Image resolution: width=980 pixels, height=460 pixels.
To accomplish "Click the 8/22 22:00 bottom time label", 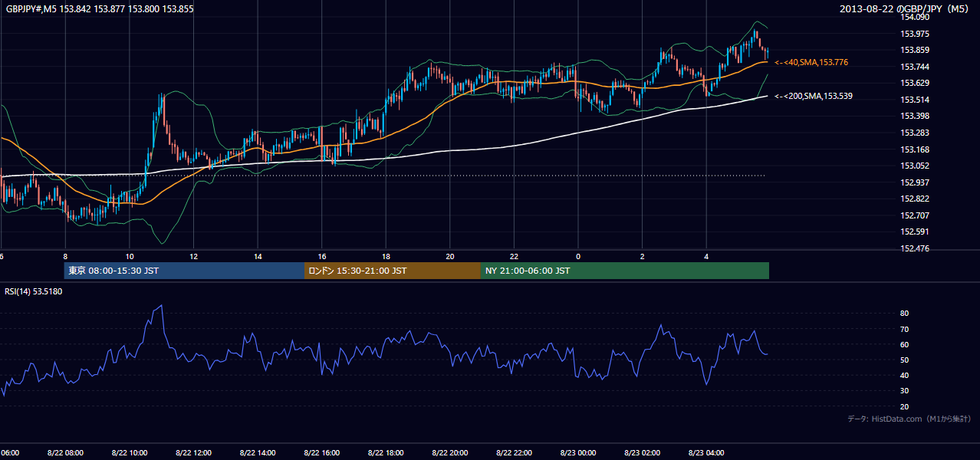I will (514, 453).
